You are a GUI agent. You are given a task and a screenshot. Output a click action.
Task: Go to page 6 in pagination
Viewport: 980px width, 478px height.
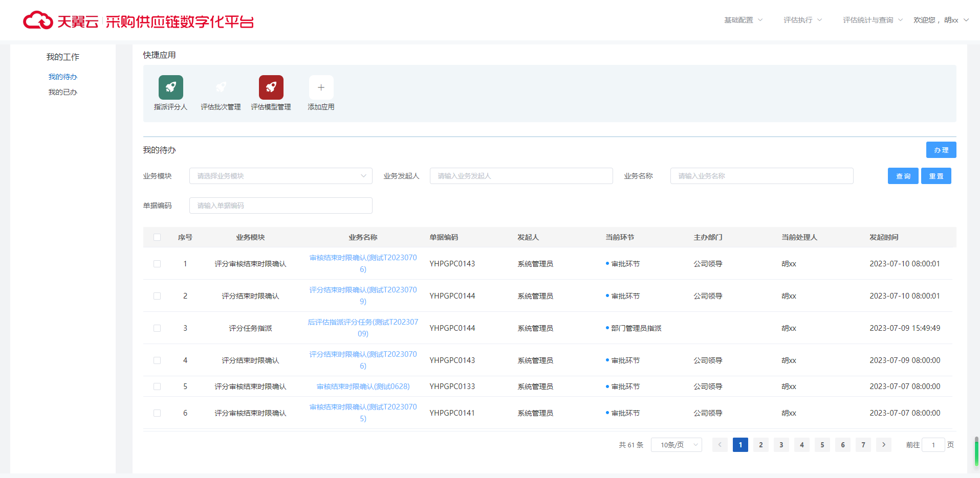pos(842,445)
